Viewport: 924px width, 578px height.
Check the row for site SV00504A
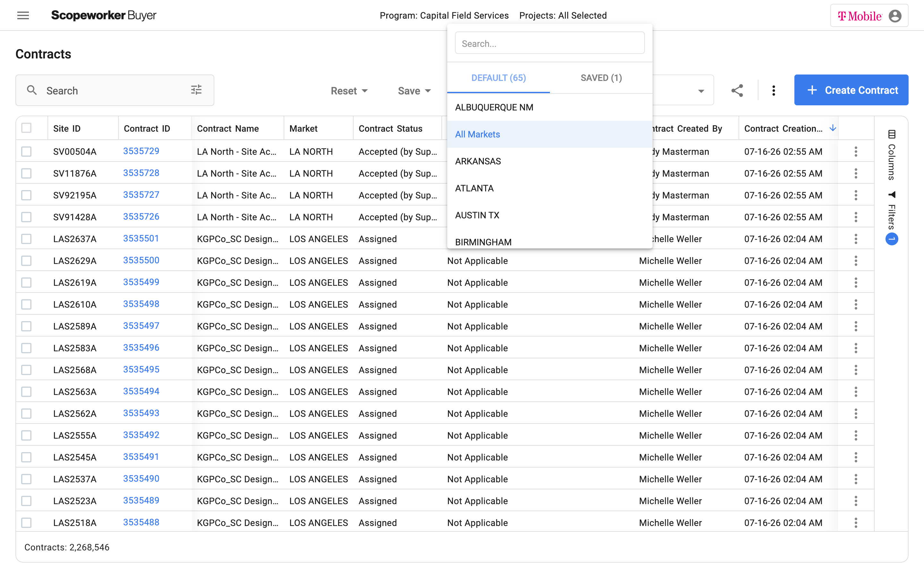(26, 151)
